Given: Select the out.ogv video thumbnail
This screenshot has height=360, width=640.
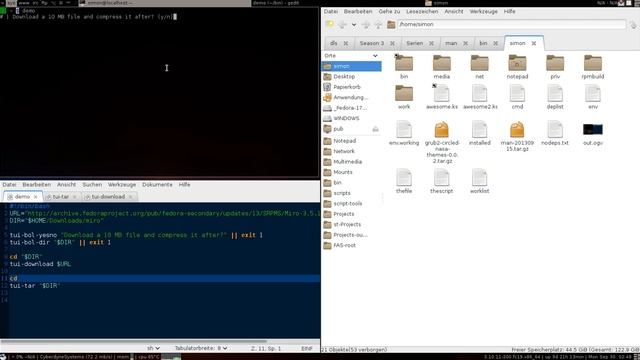Looking at the screenshot, I should click(x=593, y=129).
